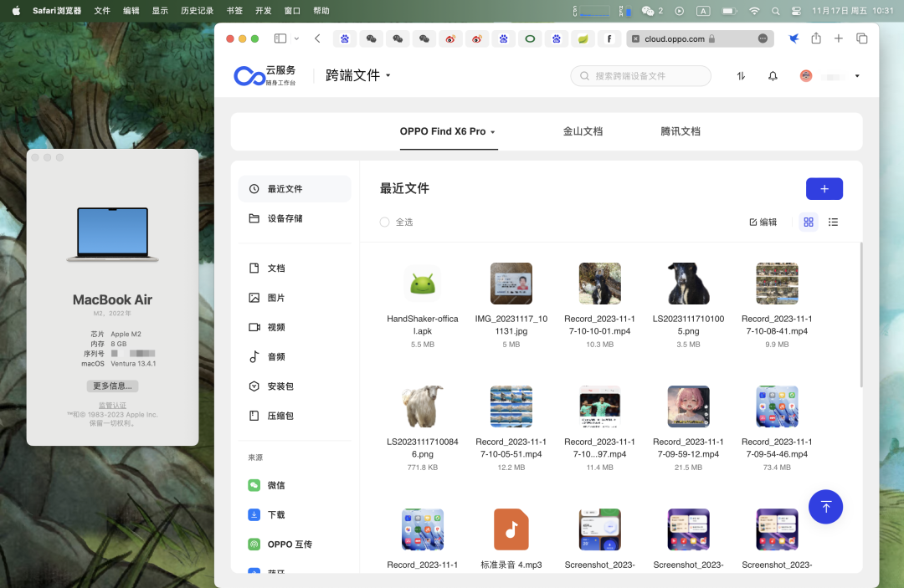Click the blue back-to-top arrow button
Screen dimensions: 904x588
click(825, 507)
